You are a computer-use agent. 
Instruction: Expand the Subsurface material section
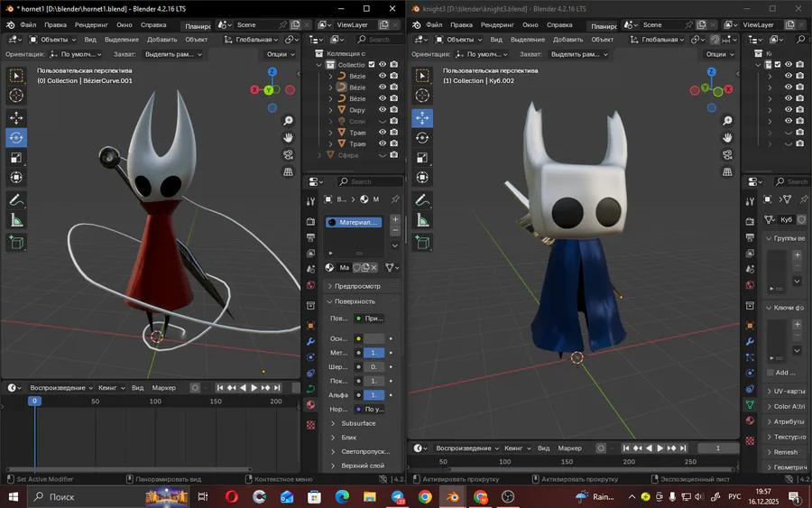click(x=358, y=423)
